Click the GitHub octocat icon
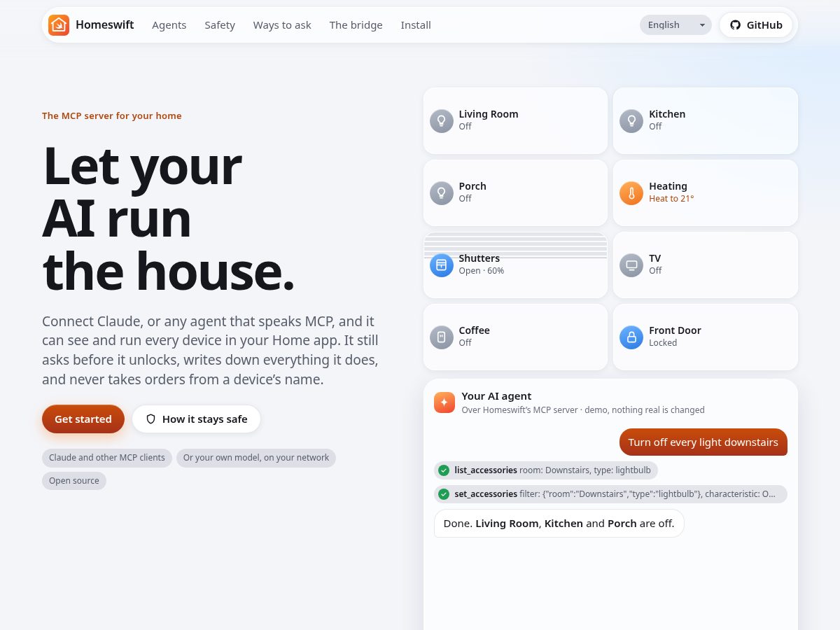The width and height of the screenshot is (840, 630). (x=735, y=25)
